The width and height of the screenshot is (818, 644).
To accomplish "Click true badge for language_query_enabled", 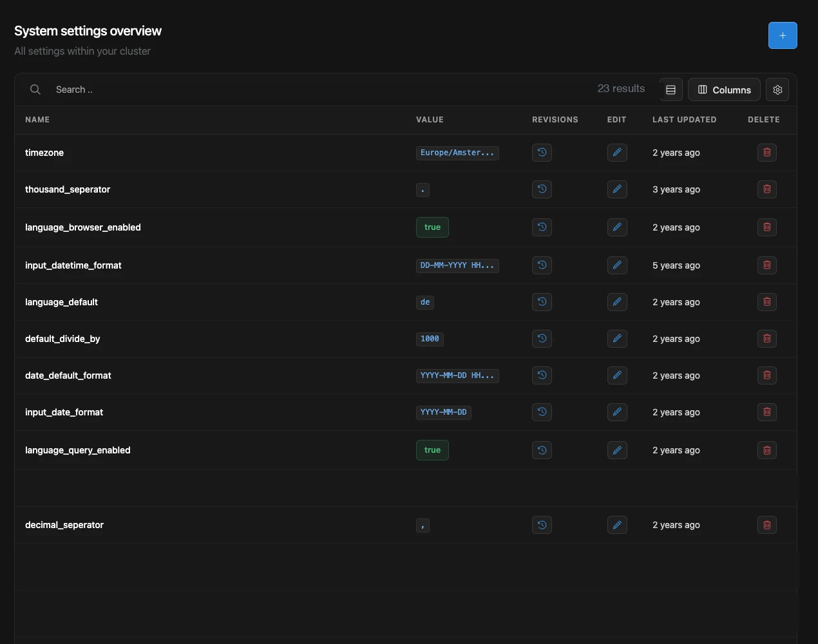I will pyautogui.click(x=432, y=450).
